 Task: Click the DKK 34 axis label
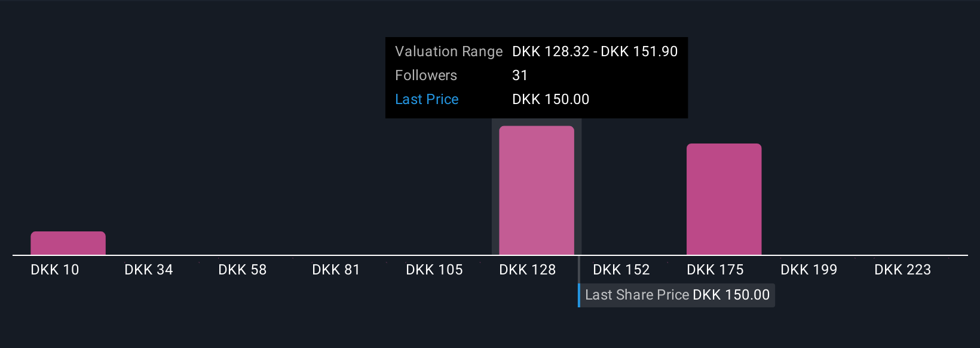click(x=149, y=270)
